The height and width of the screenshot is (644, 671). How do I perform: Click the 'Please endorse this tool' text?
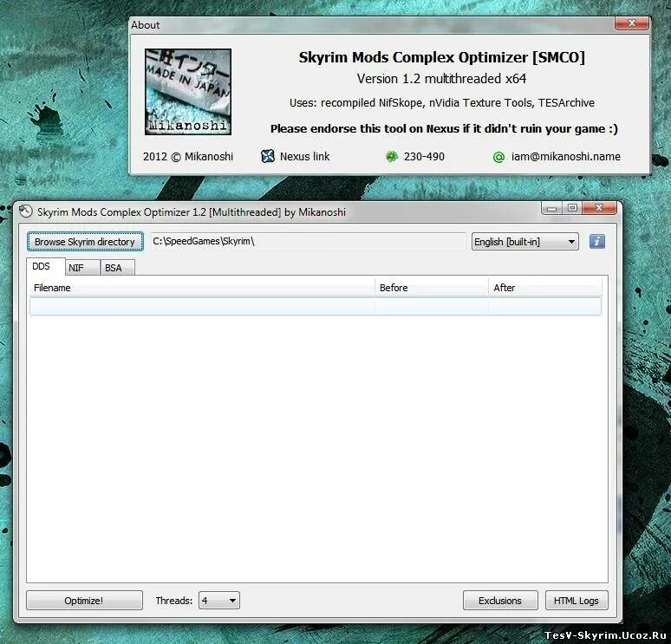tap(444, 129)
